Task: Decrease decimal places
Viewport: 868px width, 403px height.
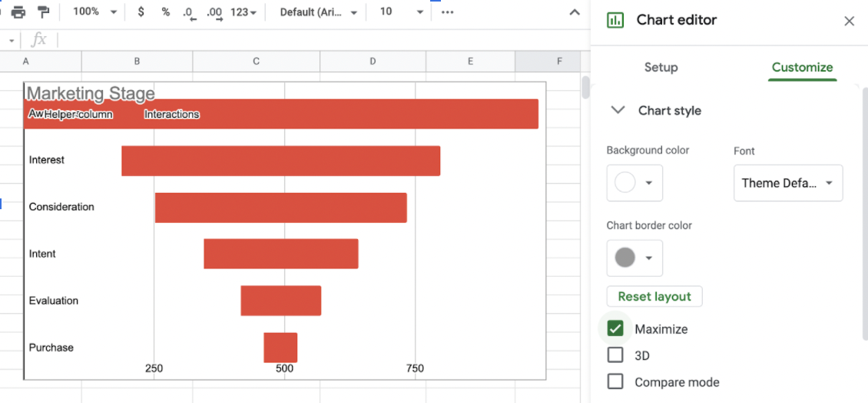Action: point(190,12)
